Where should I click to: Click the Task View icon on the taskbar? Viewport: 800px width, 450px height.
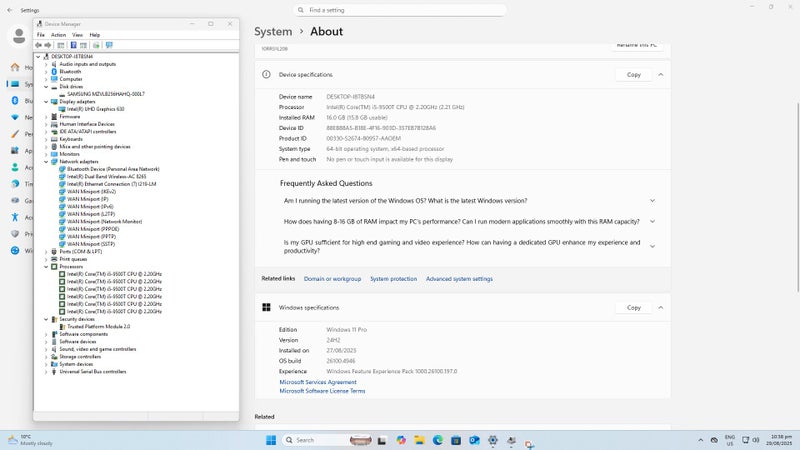382,440
